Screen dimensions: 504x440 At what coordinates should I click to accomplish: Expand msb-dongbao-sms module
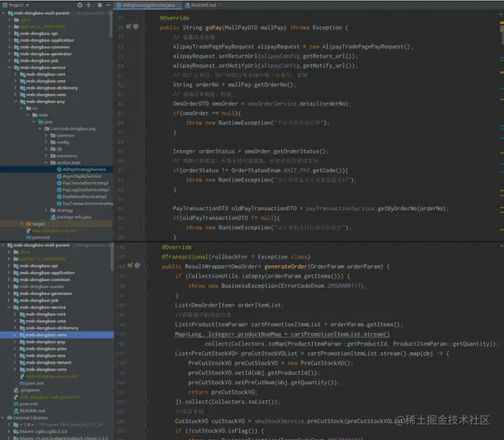[x=15, y=356]
